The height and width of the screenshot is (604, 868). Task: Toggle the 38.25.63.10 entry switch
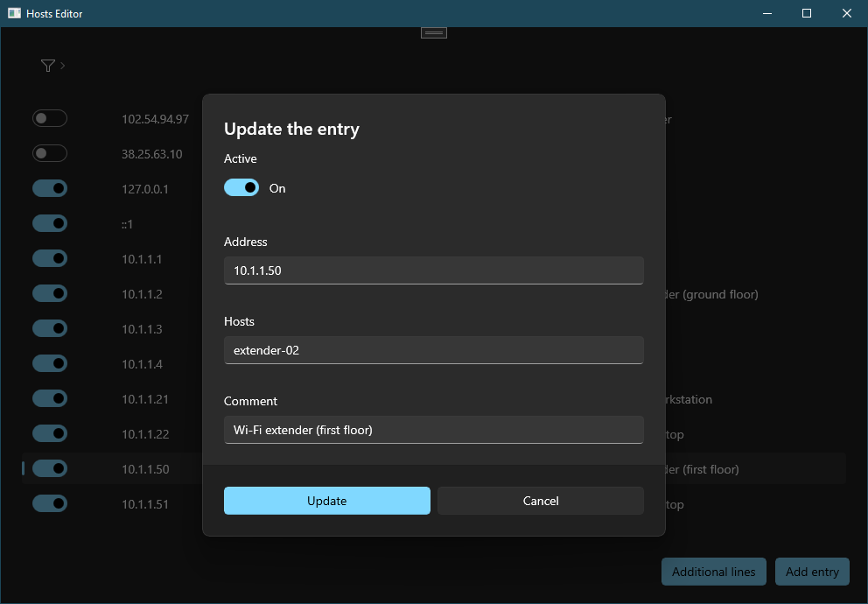click(50, 153)
